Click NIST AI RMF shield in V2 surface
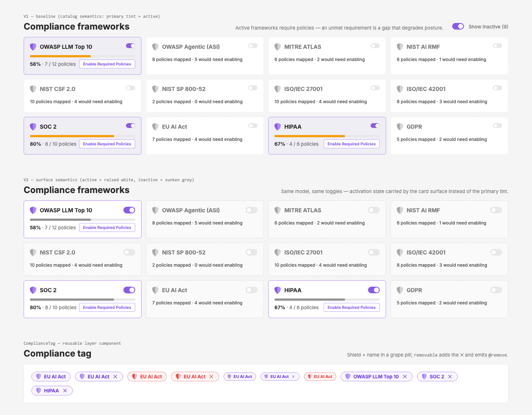532x415 pixels. tap(400, 210)
